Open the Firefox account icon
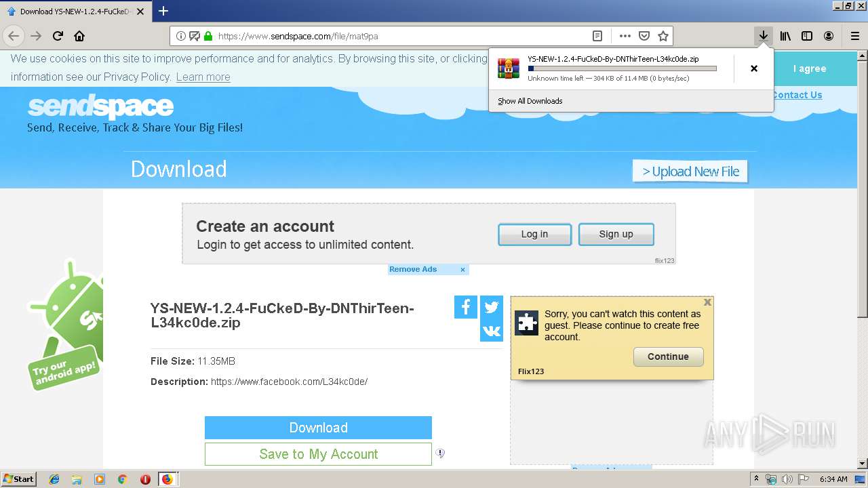Screen dimensions: 868x488 click(829, 36)
